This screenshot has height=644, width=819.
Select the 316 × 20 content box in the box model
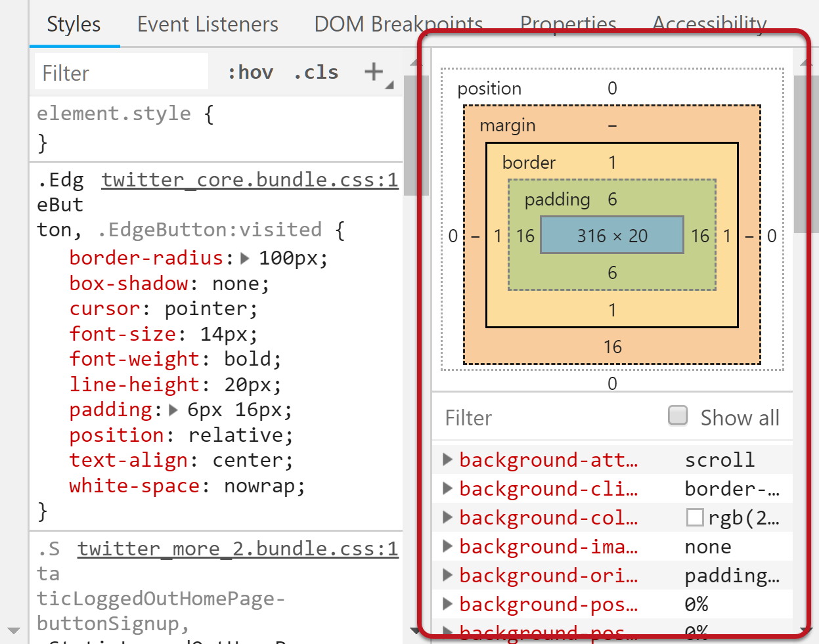point(611,235)
